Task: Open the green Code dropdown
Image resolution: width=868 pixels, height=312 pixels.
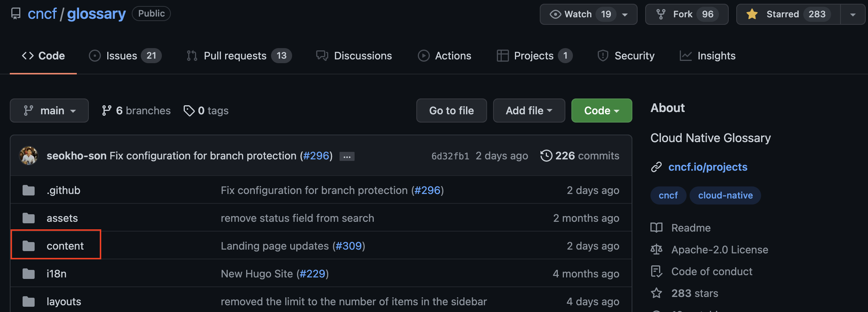Action: click(602, 111)
